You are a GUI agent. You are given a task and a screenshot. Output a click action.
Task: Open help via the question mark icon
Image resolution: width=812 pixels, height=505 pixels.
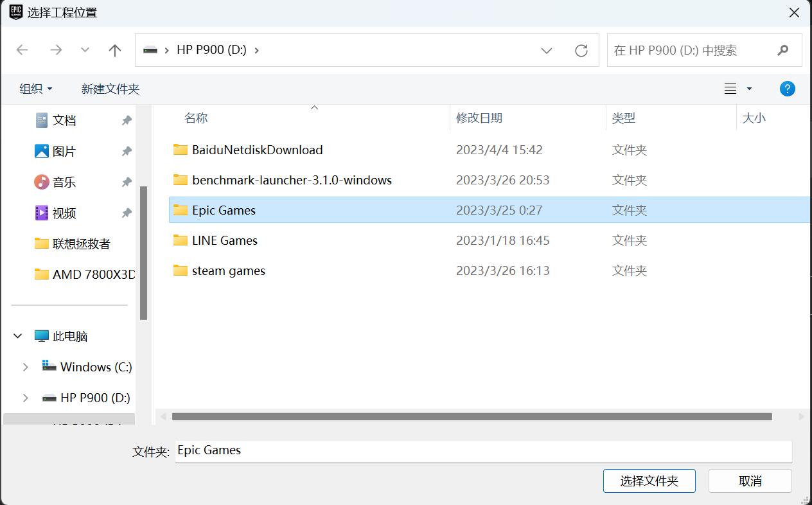(787, 88)
